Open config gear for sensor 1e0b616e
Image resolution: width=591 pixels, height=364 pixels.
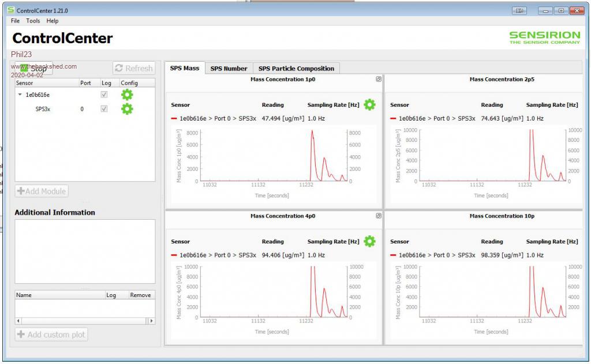[127, 95]
